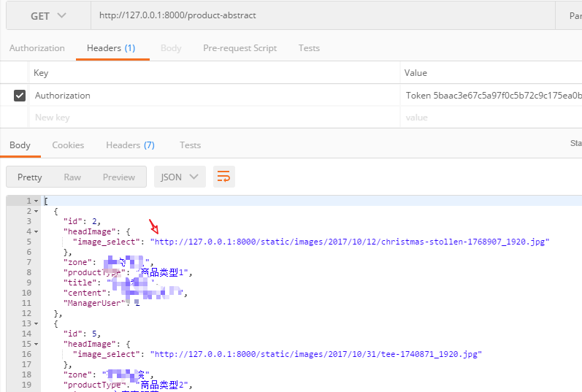Select the Key column header
The width and height of the screenshot is (582, 392).
pos(41,73)
